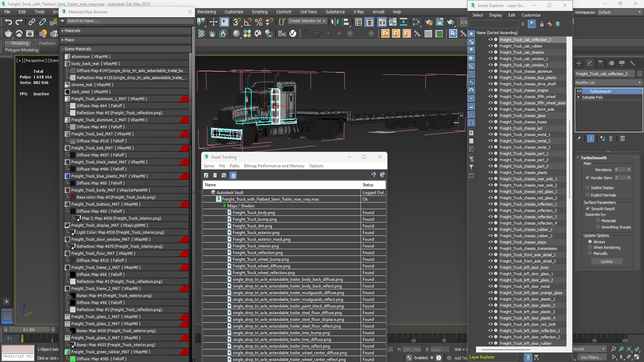
Task: Click the Redo arrow in main toolbar
Action: tap(19, 22)
